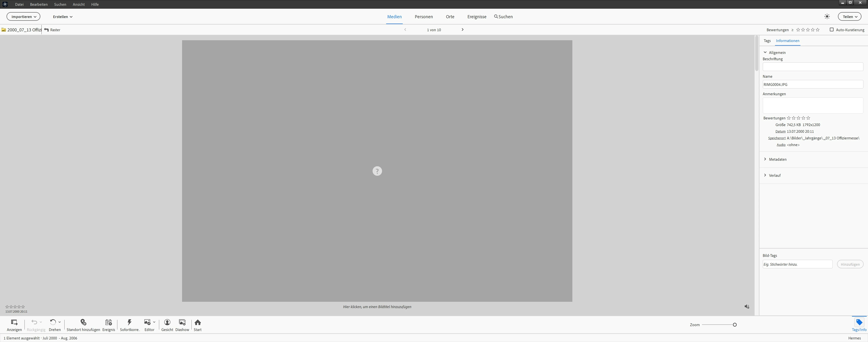
Task: Open the Bearbeiten menu
Action: click(x=39, y=4)
